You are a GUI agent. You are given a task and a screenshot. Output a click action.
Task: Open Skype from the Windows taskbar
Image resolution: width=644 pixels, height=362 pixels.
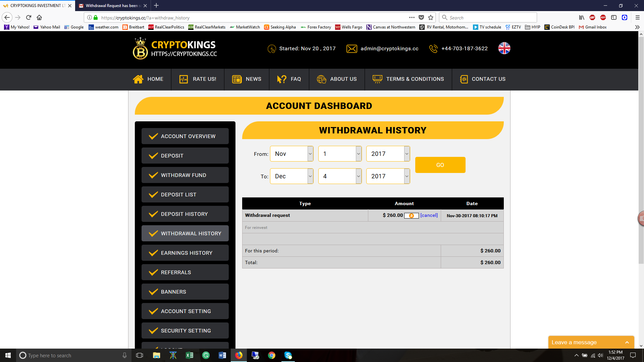point(288,355)
